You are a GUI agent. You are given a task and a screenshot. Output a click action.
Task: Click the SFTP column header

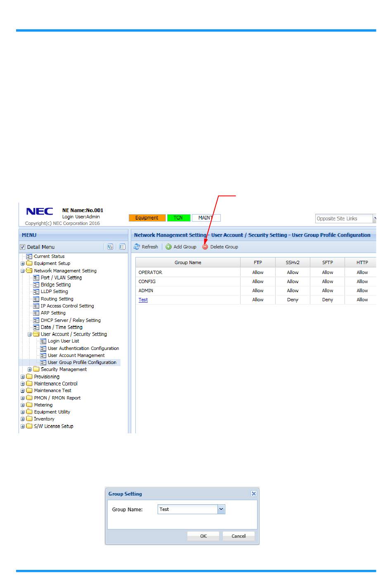(x=328, y=262)
